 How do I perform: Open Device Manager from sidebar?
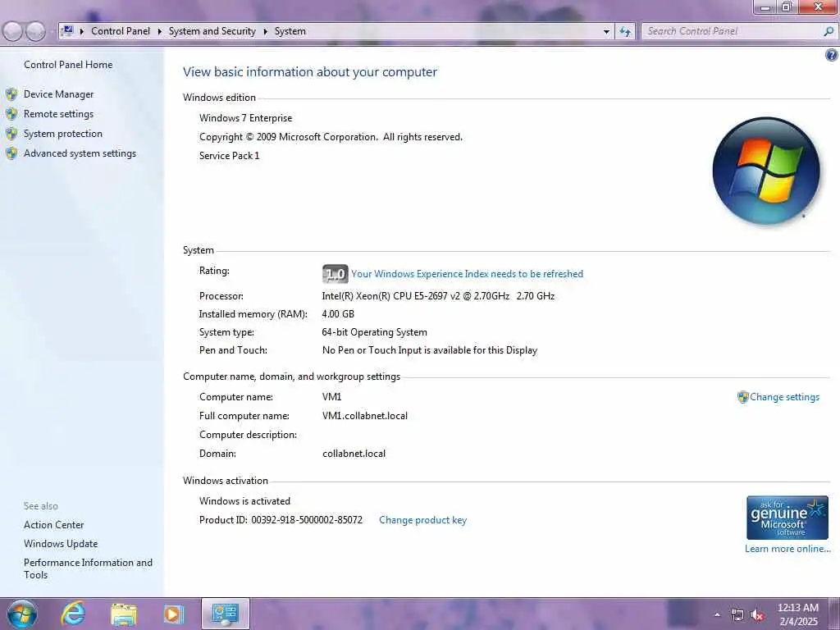pos(58,94)
